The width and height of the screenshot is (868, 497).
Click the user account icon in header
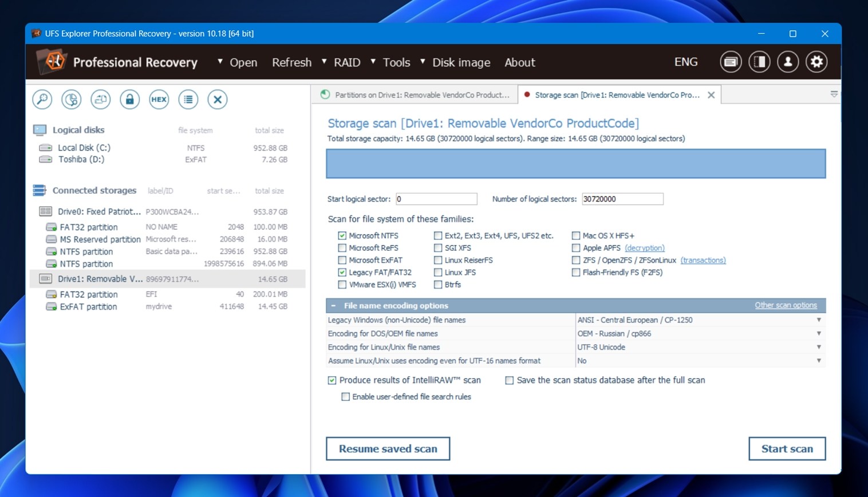788,62
